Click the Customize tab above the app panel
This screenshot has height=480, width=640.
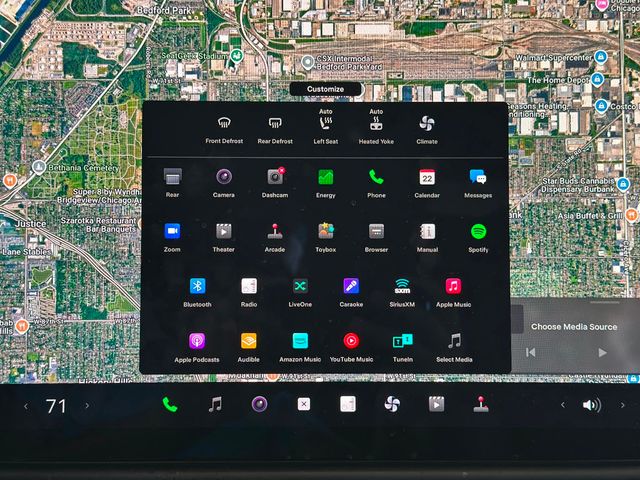[325, 89]
